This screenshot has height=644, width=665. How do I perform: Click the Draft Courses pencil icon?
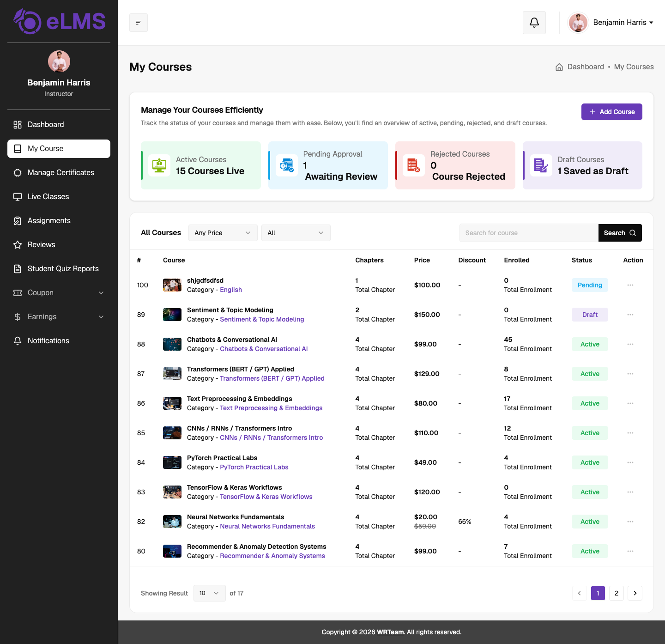541,165
